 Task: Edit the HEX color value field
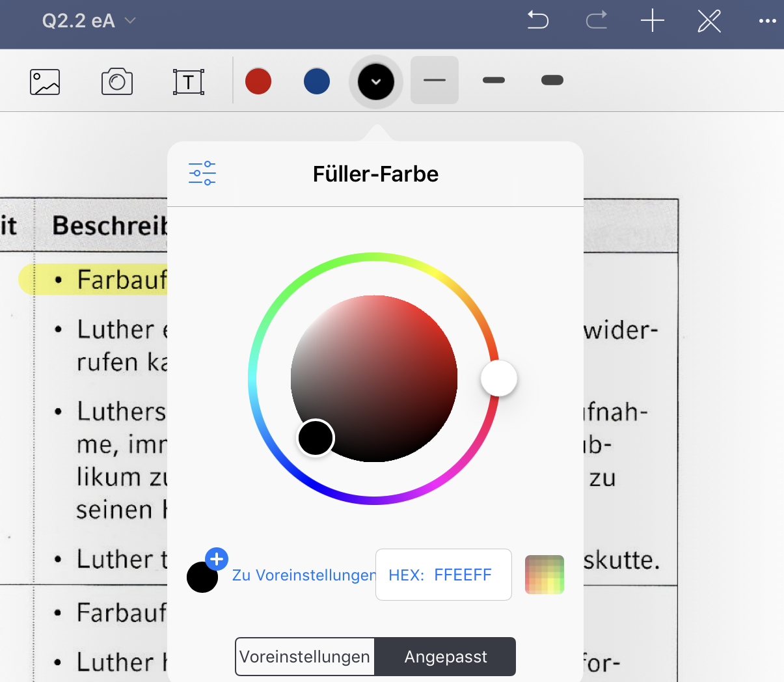tap(444, 575)
